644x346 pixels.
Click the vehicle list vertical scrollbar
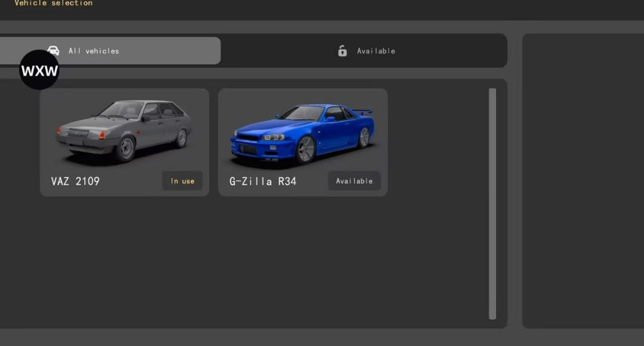493,204
